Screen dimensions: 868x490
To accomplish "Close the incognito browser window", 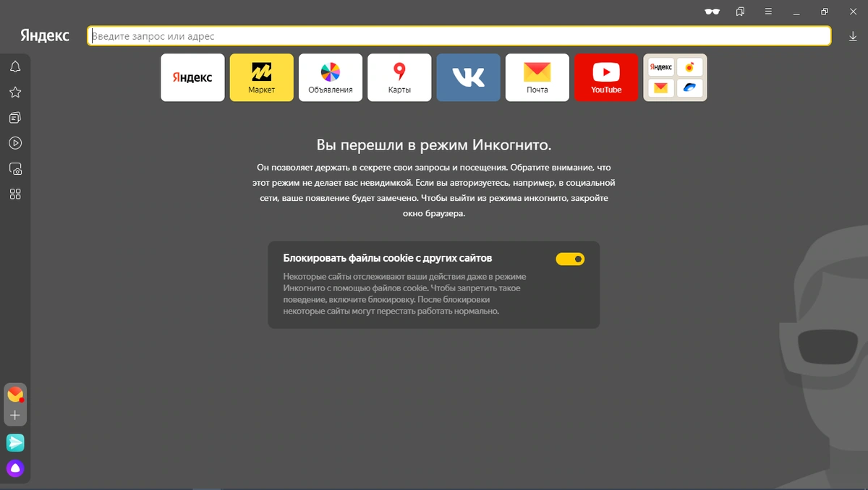I will coord(852,12).
